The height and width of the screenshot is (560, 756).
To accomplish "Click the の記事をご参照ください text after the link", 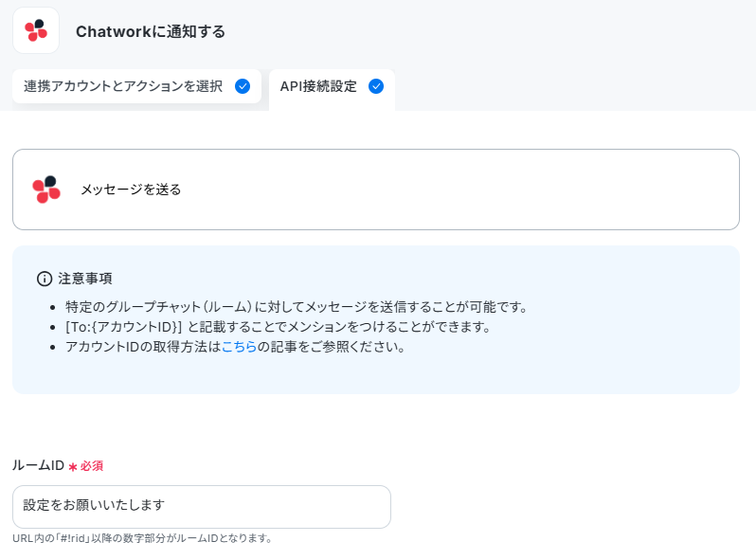I will [332, 346].
